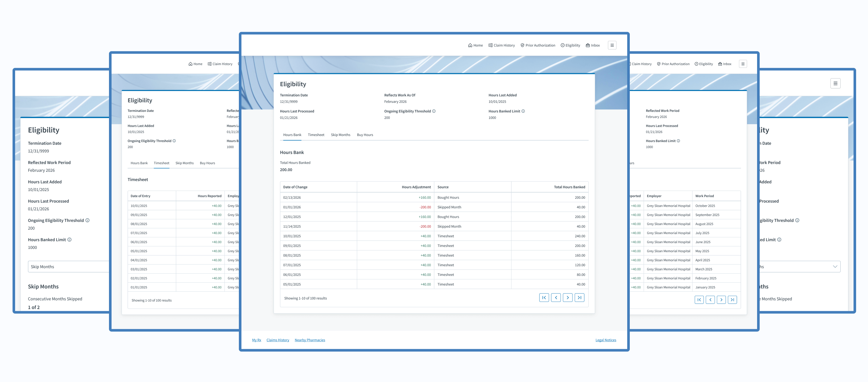
Task: Click next page arrow in right Timesheet table
Action: coord(721,300)
